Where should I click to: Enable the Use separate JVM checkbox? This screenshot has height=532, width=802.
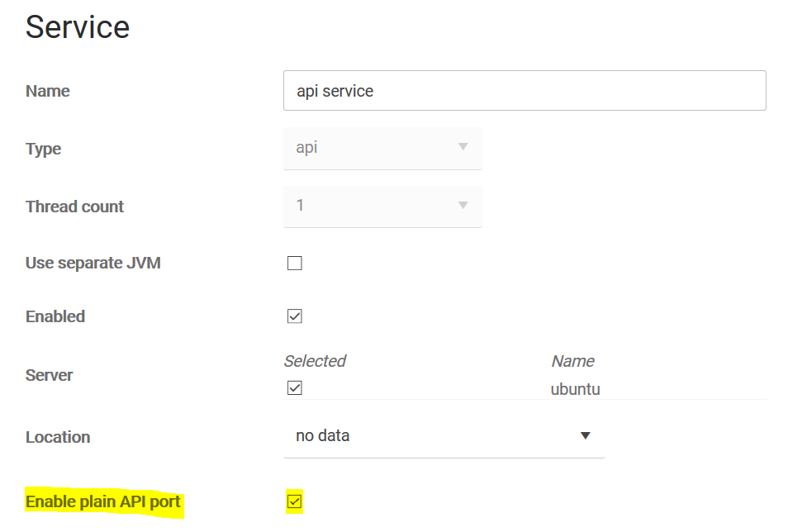295,264
